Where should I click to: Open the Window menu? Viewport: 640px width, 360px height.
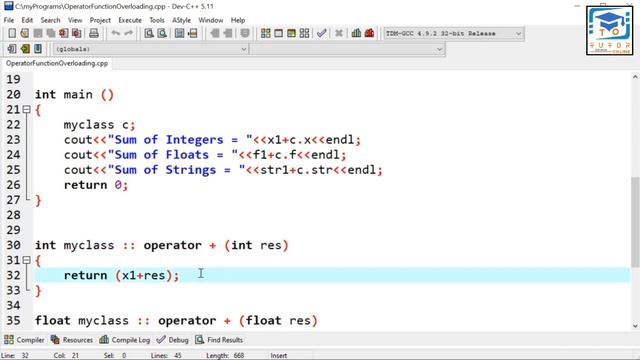click(x=211, y=20)
